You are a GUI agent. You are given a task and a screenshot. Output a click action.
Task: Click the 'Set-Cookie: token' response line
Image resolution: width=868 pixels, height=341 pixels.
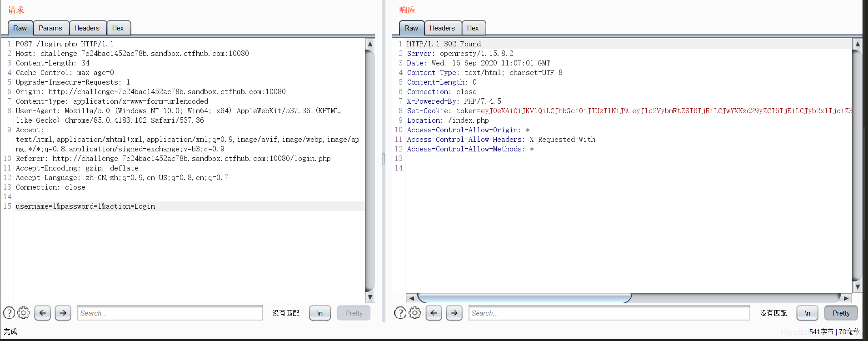point(629,111)
